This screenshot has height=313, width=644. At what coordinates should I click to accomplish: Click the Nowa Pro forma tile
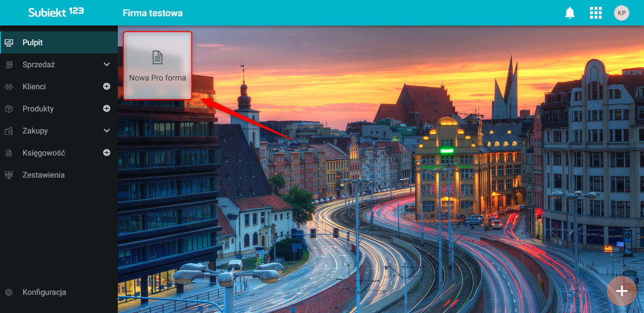coord(157,66)
